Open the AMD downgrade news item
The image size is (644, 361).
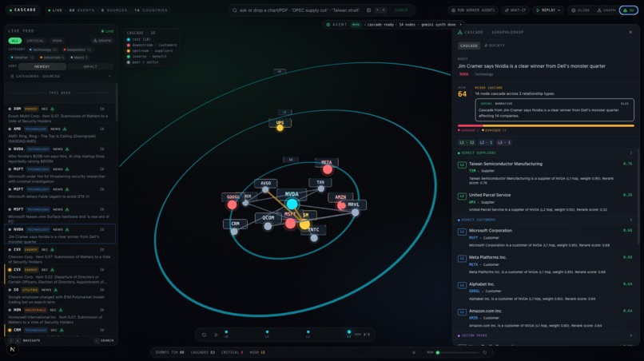(x=60, y=135)
